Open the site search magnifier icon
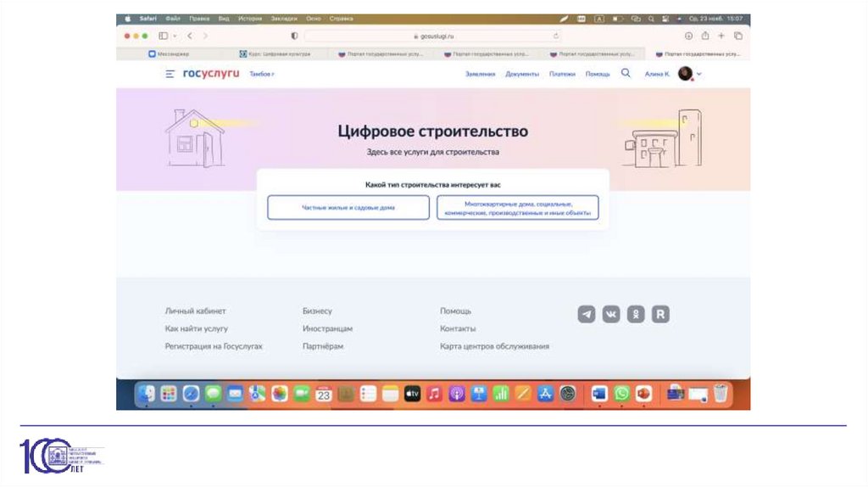Viewport: 868px width, 487px height. [x=626, y=73]
